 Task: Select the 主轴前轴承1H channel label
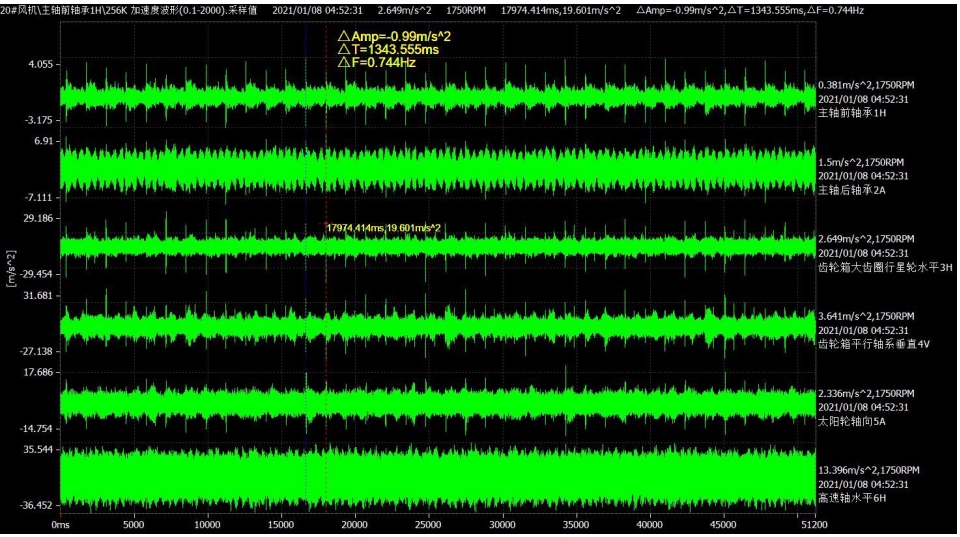click(852, 113)
